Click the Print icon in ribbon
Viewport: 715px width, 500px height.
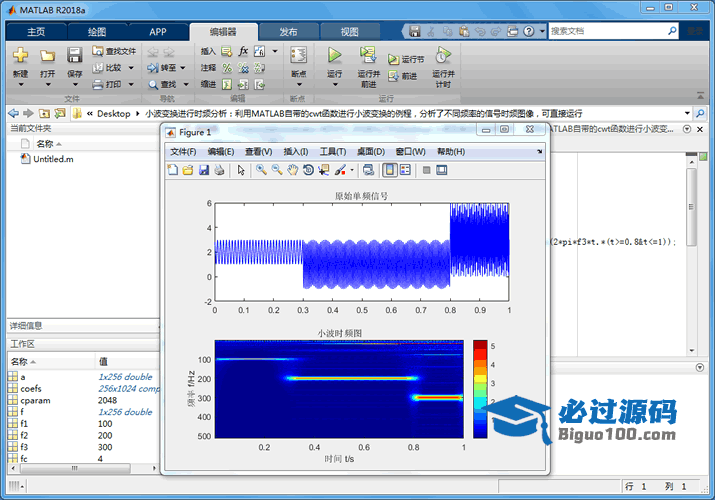98,84
